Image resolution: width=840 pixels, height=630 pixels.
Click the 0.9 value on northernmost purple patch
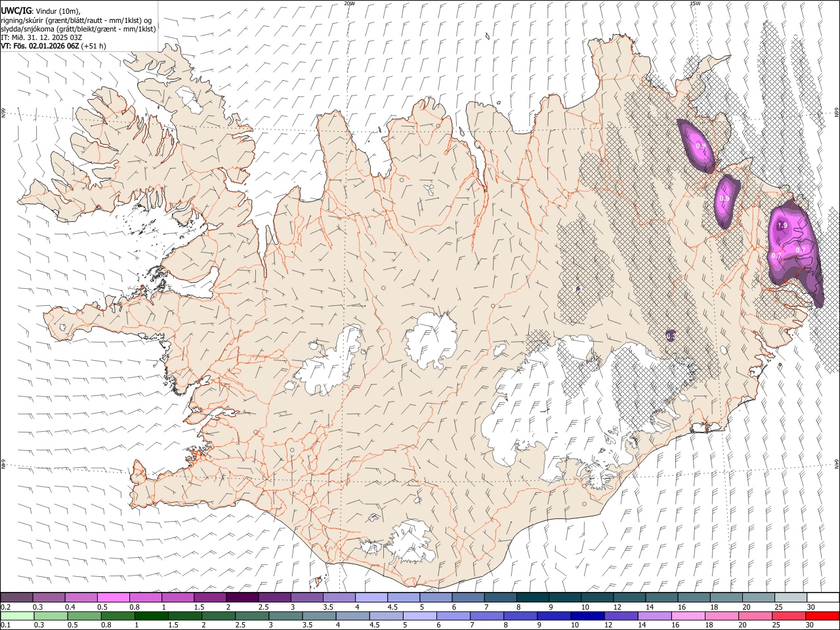pyautogui.click(x=700, y=146)
